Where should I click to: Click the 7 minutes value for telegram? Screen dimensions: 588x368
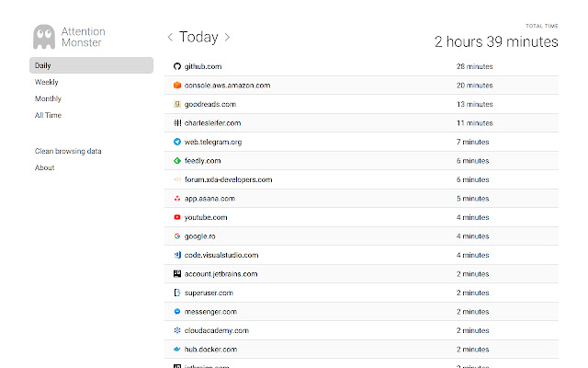pos(473,142)
